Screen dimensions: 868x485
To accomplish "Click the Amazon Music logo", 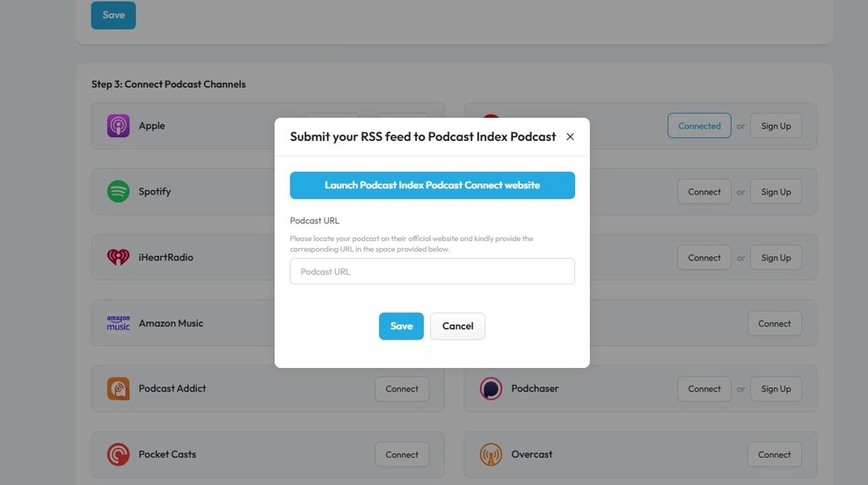I will pyautogui.click(x=119, y=323).
